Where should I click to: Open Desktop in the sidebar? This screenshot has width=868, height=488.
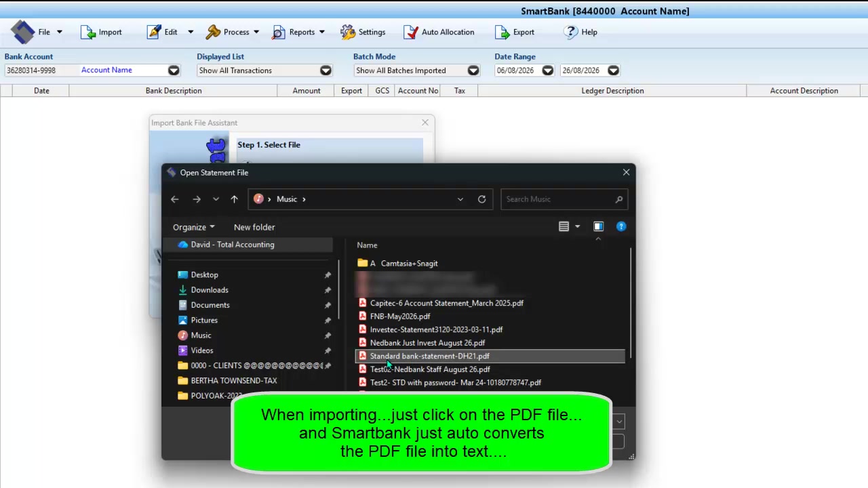(x=204, y=275)
